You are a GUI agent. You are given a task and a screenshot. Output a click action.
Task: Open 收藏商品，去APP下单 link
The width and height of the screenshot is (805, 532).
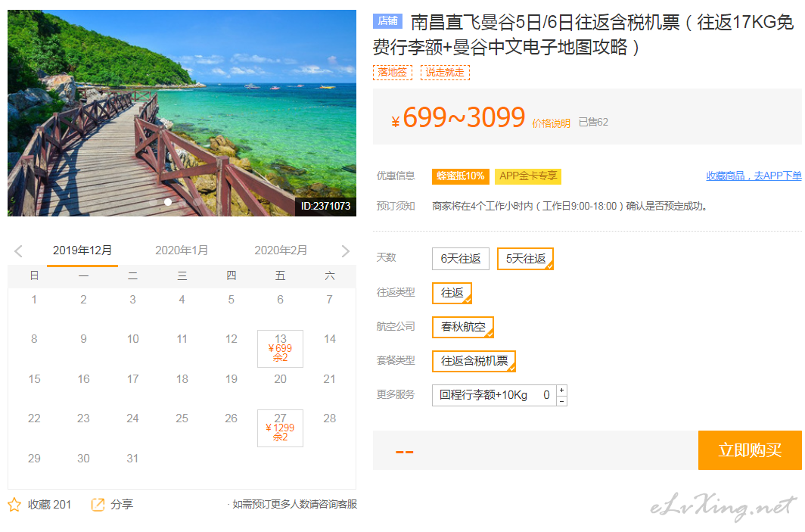pos(754,176)
